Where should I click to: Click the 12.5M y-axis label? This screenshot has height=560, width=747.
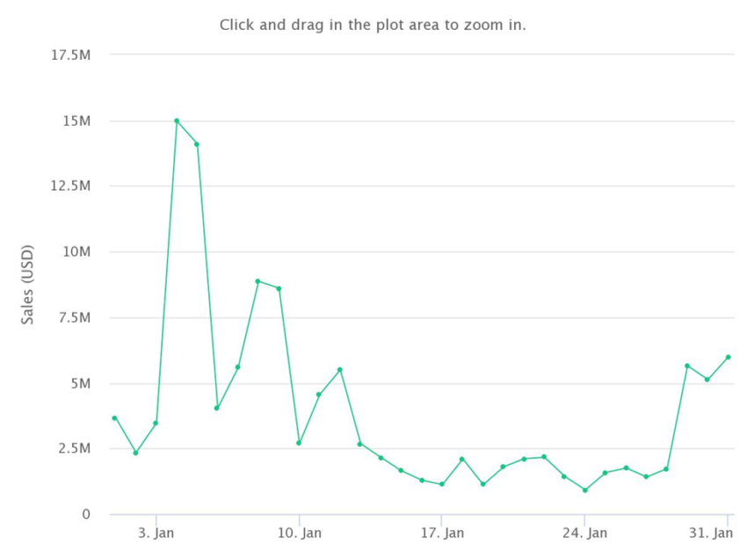tap(70, 185)
